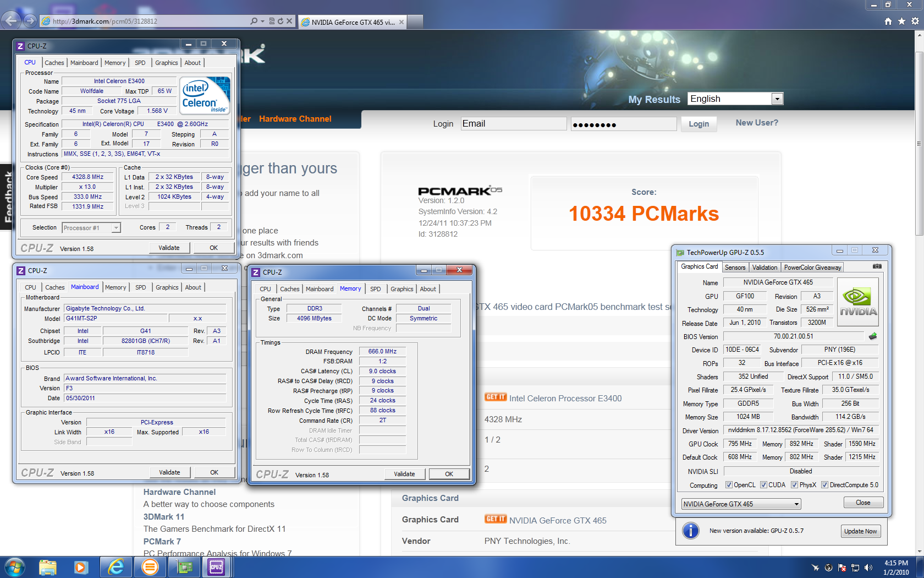Image resolution: width=924 pixels, height=578 pixels.
Task: Open the Validation tab in GPU-Z
Action: pyautogui.click(x=765, y=268)
